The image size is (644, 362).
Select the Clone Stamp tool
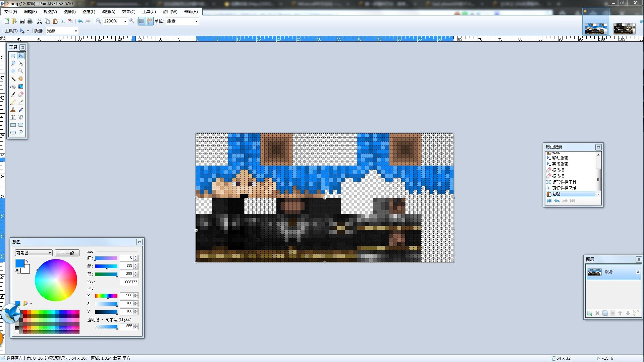pos(13,110)
